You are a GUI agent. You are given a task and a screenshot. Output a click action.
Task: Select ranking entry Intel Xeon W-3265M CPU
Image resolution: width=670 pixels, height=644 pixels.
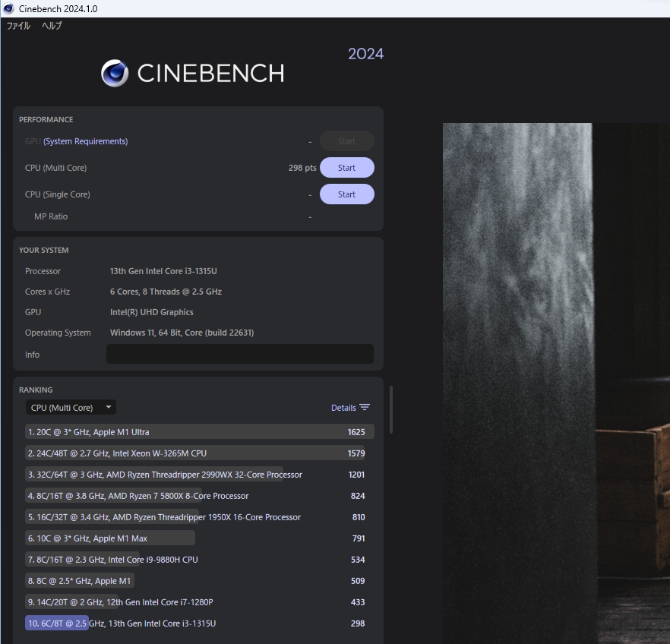(200, 453)
